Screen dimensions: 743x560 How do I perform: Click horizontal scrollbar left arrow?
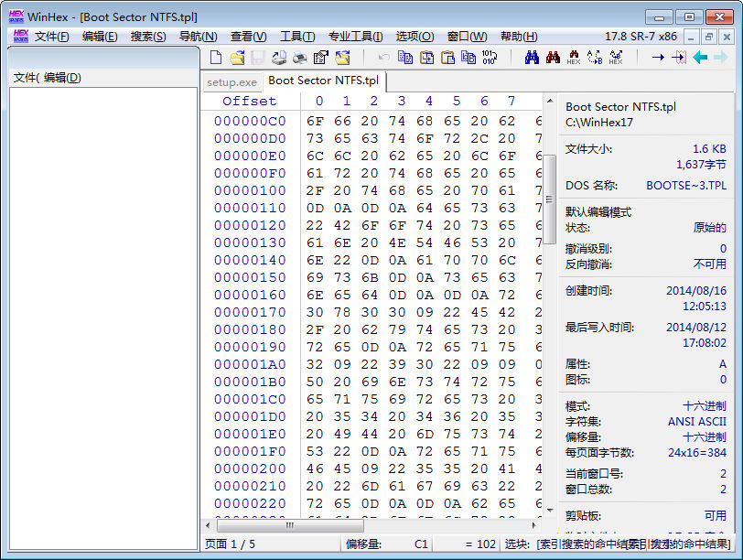click(x=208, y=525)
